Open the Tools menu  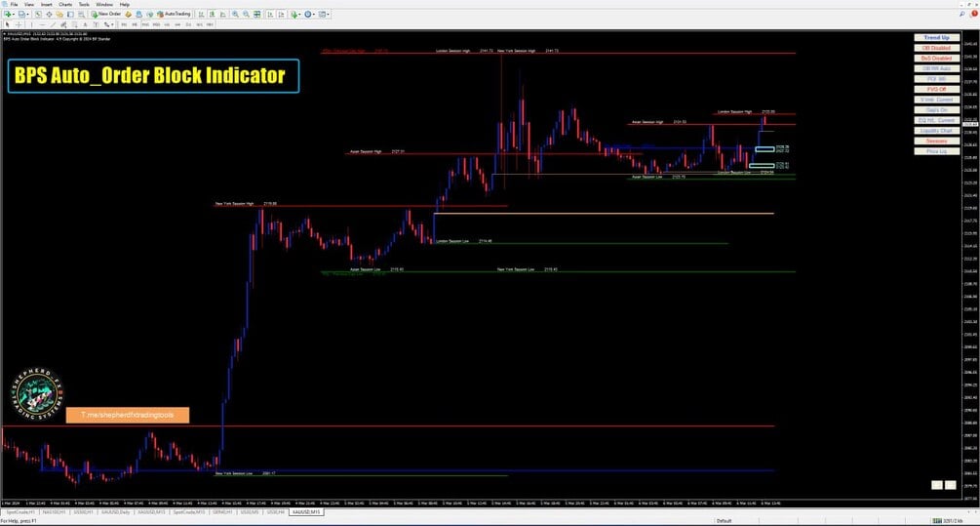pos(84,4)
